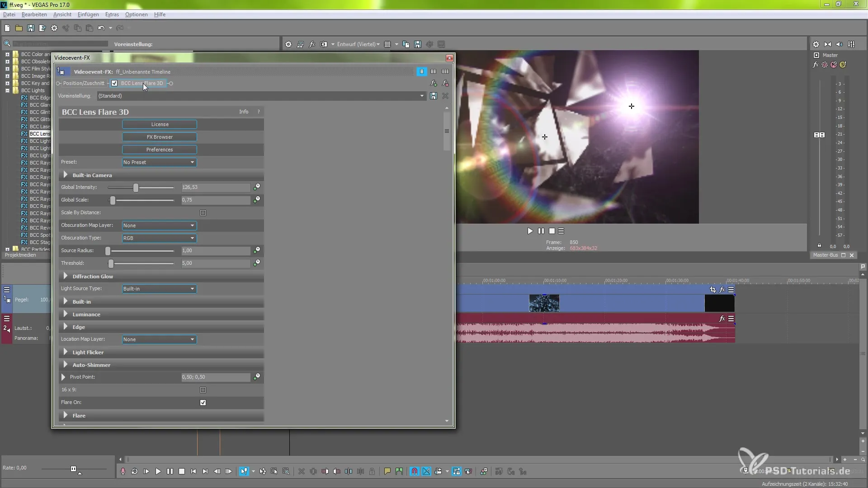Remove the selected plug-in from the chain
The height and width of the screenshot is (488, 868).
445,83
